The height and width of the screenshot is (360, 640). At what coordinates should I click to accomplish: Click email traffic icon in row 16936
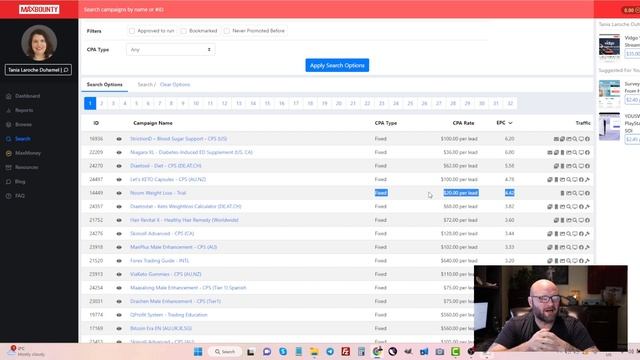pos(556,139)
